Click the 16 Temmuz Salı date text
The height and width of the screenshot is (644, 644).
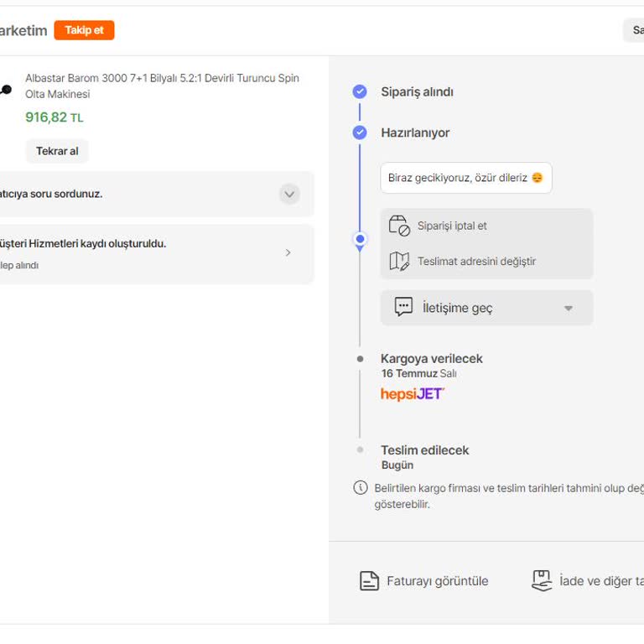[x=418, y=373]
